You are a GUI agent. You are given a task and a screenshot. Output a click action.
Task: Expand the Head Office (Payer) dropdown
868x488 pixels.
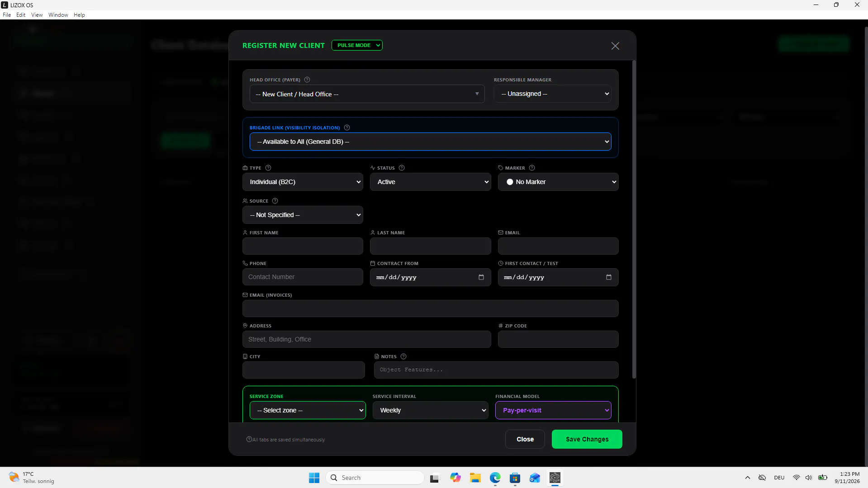tap(367, 94)
